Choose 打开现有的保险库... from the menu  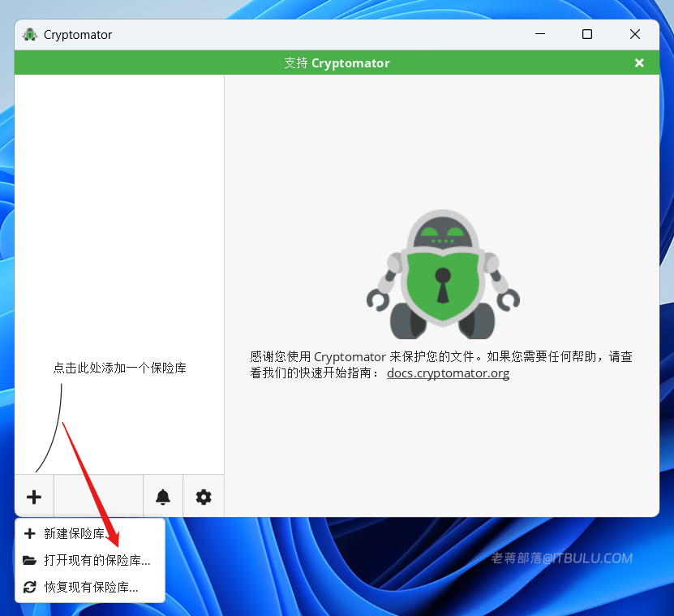pyautogui.click(x=90, y=560)
